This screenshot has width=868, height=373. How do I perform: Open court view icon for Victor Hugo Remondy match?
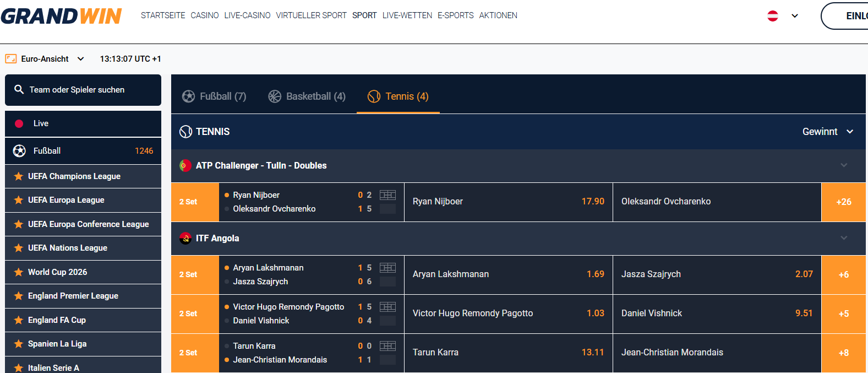(x=387, y=307)
